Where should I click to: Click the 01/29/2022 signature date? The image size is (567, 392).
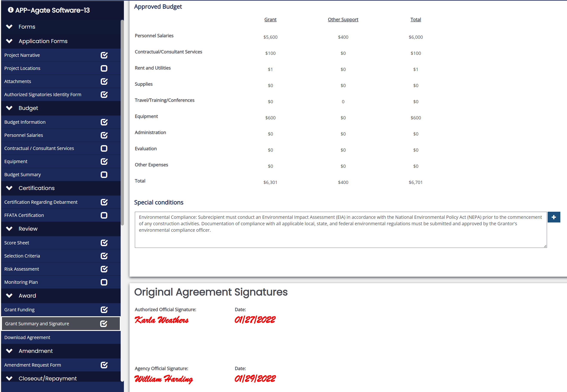click(255, 379)
